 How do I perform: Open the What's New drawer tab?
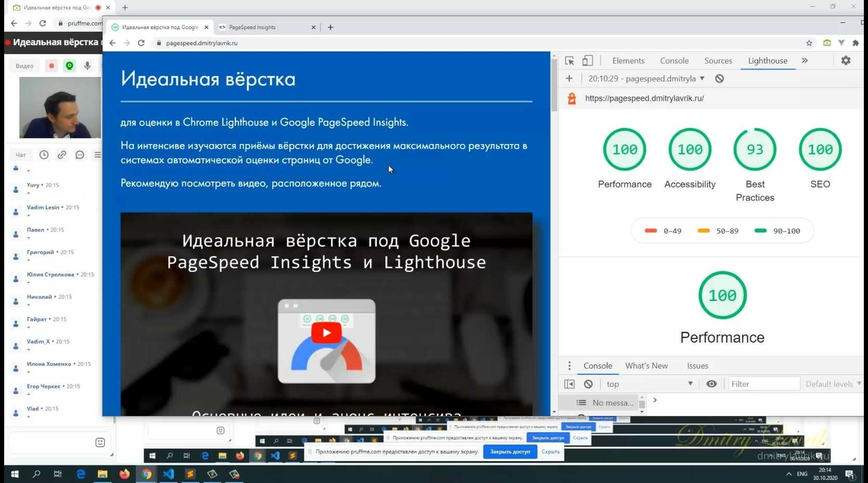coord(646,365)
